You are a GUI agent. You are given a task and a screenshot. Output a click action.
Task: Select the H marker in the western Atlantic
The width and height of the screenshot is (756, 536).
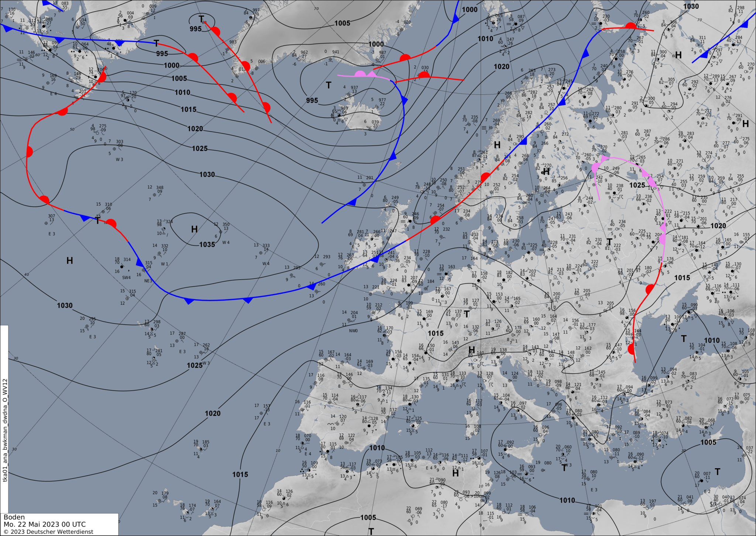coord(69,260)
